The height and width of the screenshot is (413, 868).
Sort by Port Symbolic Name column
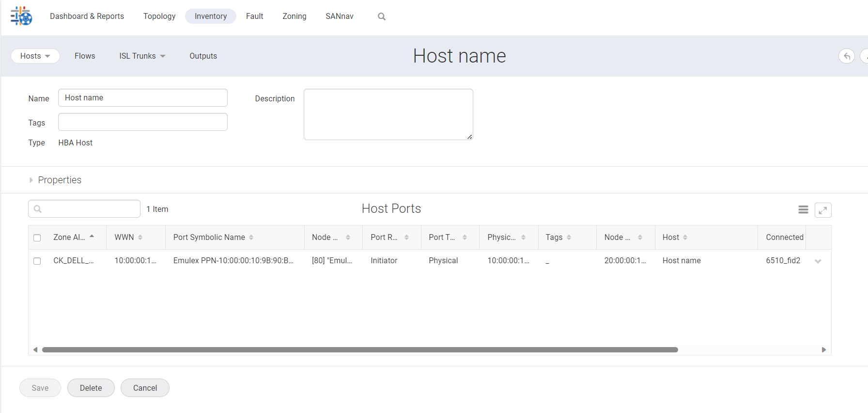tap(251, 238)
